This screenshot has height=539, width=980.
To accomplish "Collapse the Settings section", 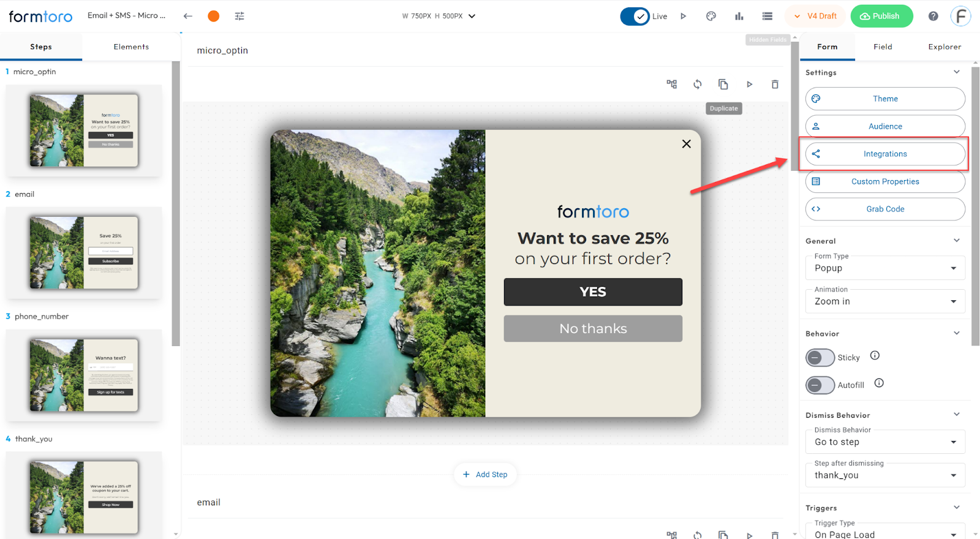I will pyautogui.click(x=957, y=72).
